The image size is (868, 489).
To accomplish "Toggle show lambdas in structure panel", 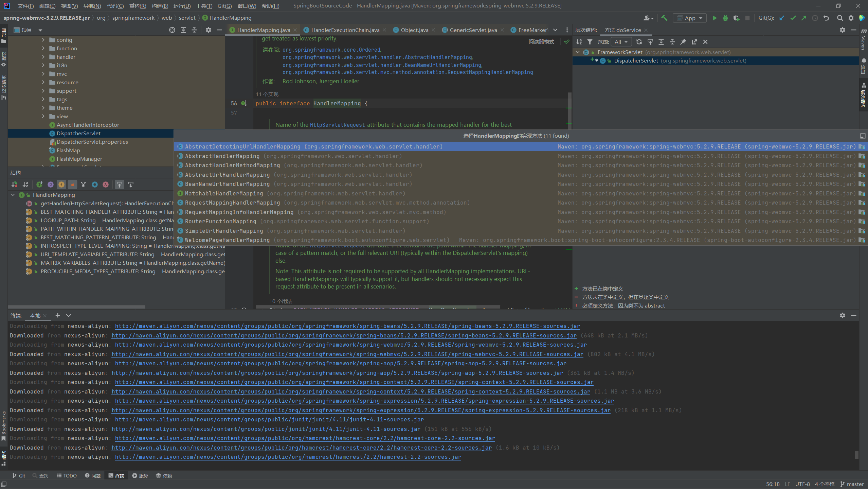I will coord(106,185).
